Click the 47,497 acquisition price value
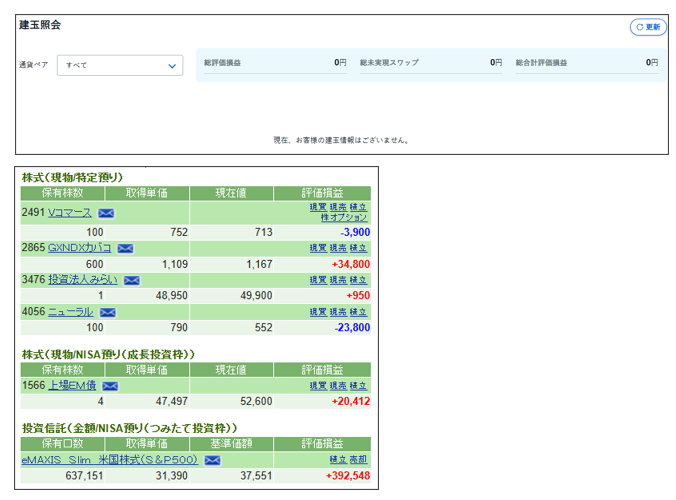This screenshot has width=676, height=500. click(172, 402)
